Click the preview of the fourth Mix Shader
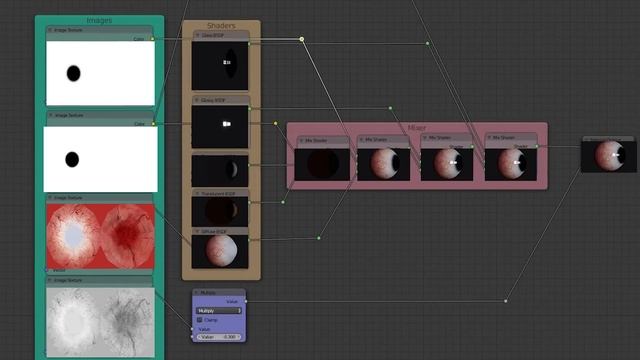Image resolution: width=640 pixels, height=360 pixels. [x=511, y=164]
